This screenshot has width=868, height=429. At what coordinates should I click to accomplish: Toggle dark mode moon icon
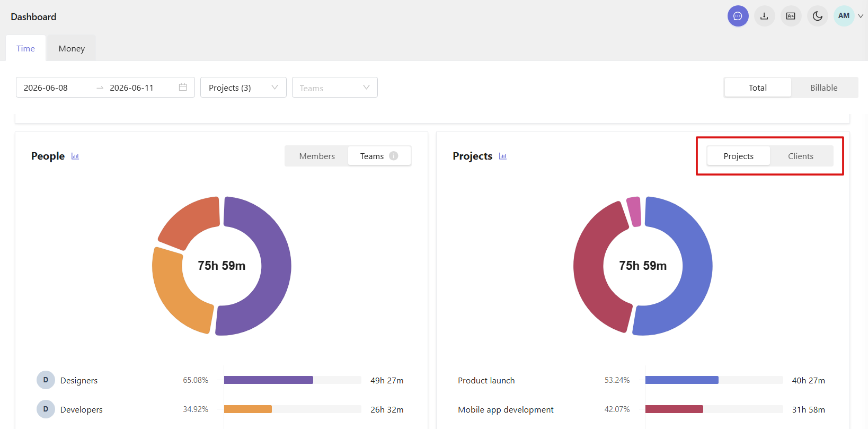click(x=817, y=16)
